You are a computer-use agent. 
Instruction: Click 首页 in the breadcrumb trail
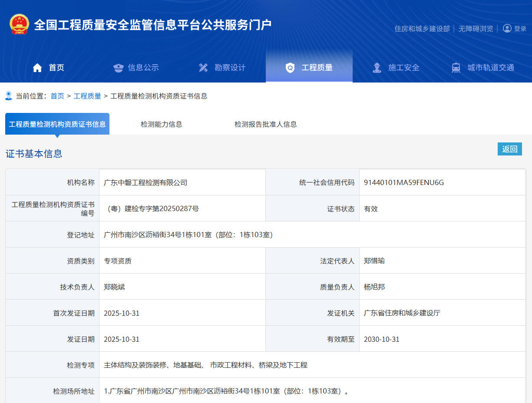(57, 96)
